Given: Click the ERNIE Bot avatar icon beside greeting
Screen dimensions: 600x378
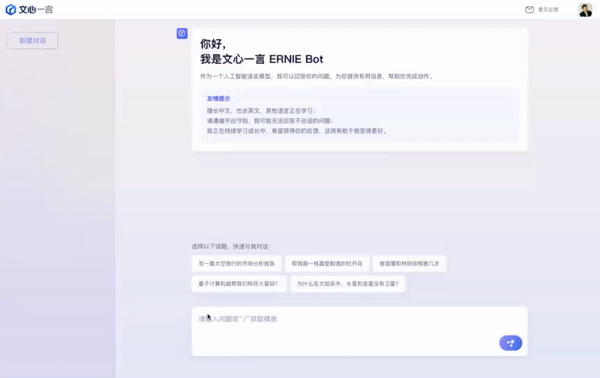Looking at the screenshot, I should point(182,33).
